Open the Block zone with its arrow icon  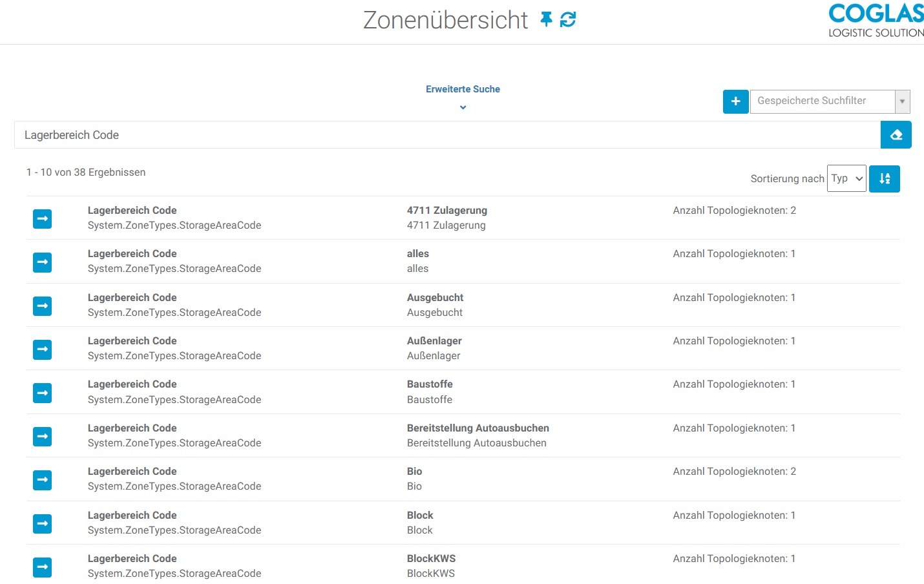(43, 523)
